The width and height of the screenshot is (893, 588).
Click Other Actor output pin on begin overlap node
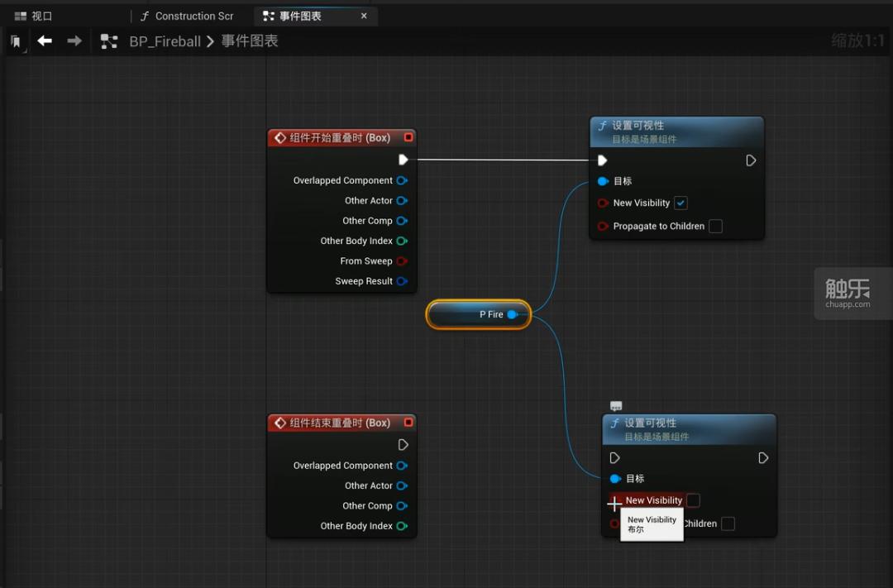click(x=402, y=201)
